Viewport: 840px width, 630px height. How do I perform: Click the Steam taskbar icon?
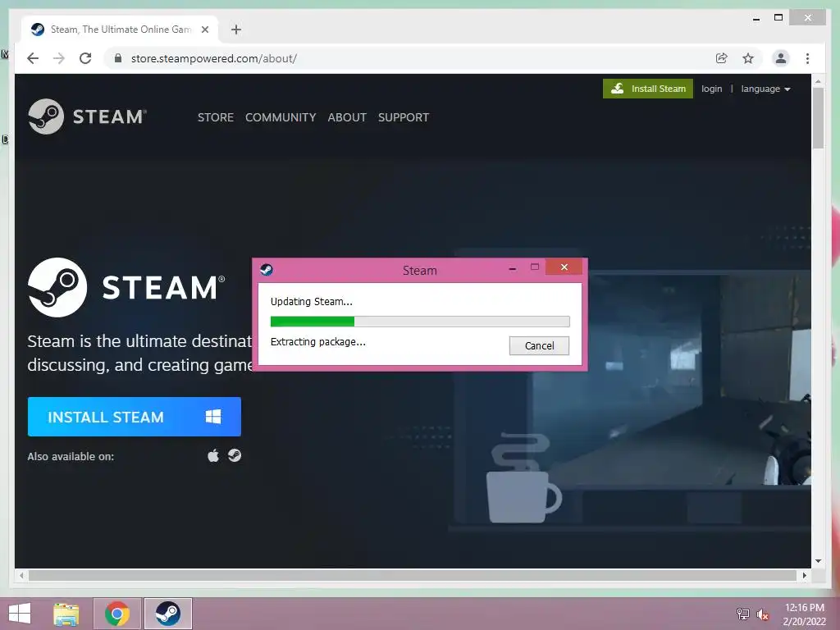[167, 614]
